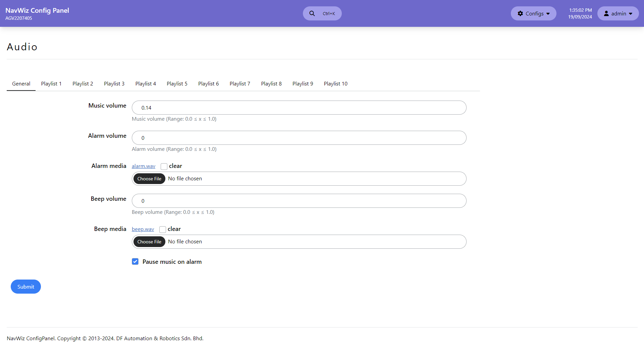
Task: Switch to the Playlist 1 tab
Action: click(51, 83)
